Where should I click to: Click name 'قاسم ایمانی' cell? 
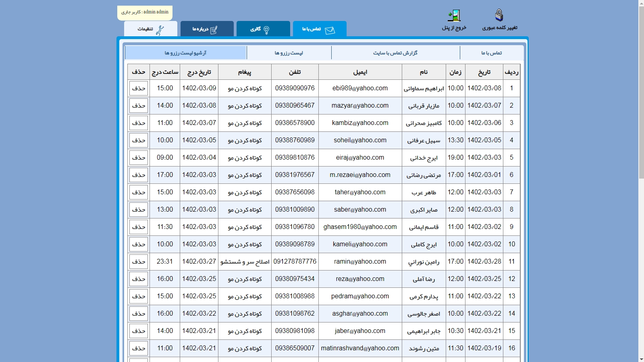pyautogui.click(x=424, y=227)
